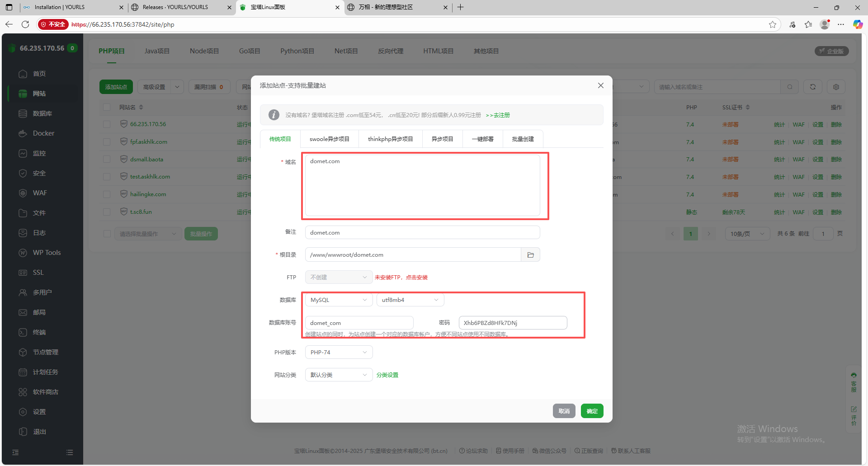This screenshot has width=868, height=466.
Task: Tick the checkbox for fpf.askhlk.com row
Action: tap(107, 142)
